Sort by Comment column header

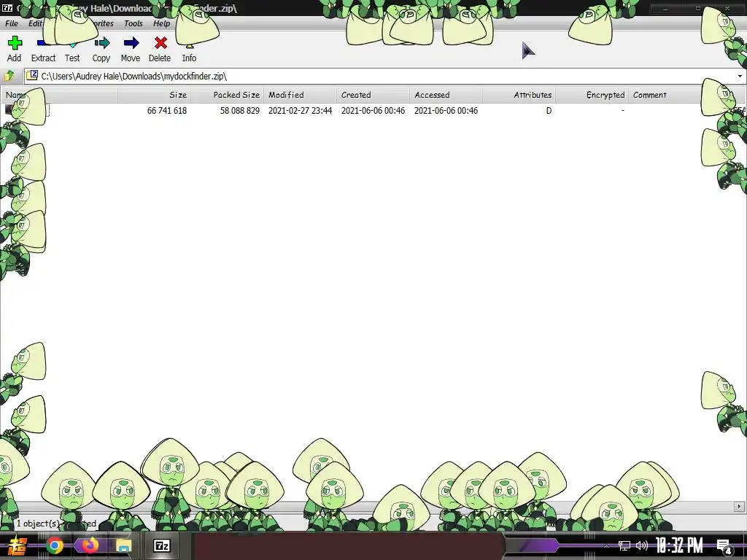pyautogui.click(x=665, y=95)
